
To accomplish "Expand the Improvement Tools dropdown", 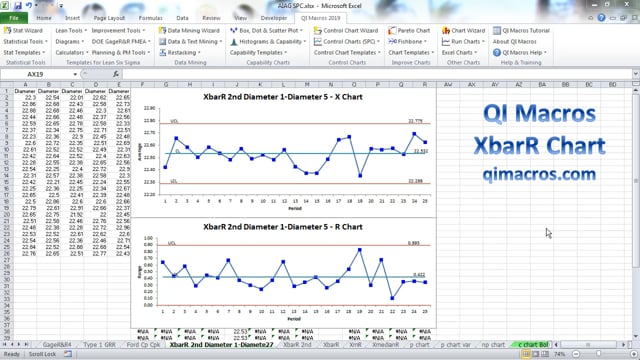I will pyautogui.click(x=118, y=31).
